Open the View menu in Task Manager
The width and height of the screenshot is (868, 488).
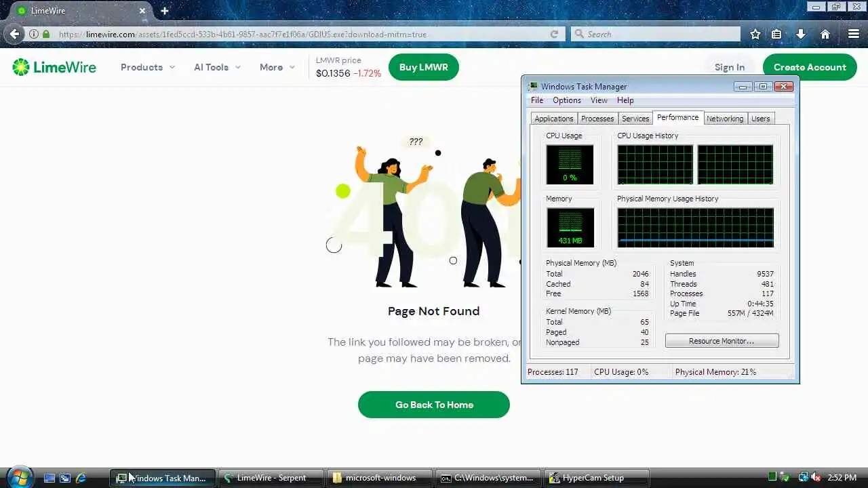click(x=599, y=100)
